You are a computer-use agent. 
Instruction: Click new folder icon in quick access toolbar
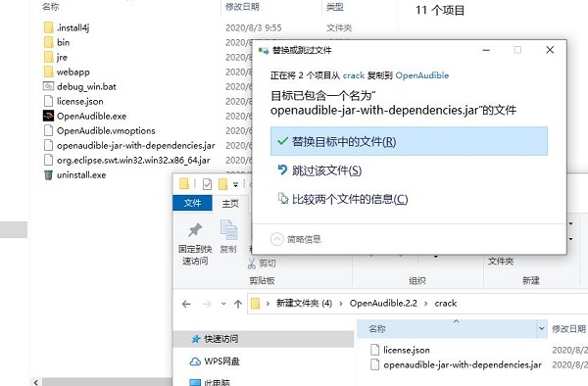[x=223, y=184]
